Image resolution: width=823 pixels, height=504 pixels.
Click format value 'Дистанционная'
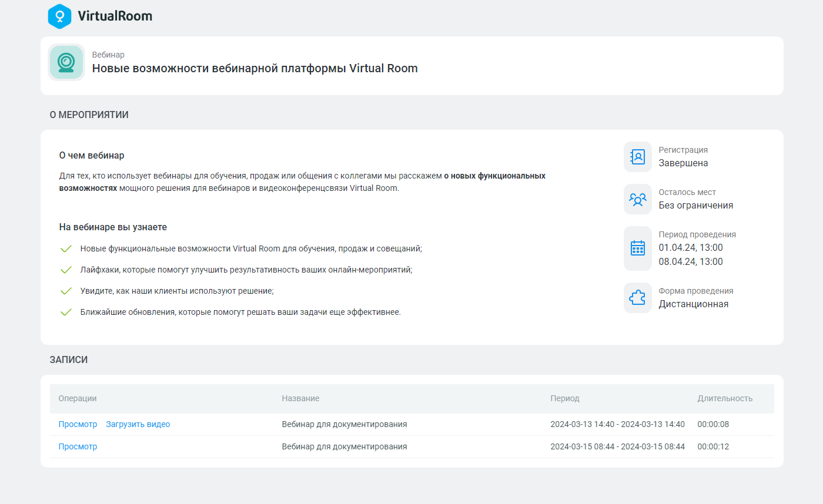(694, 304)
